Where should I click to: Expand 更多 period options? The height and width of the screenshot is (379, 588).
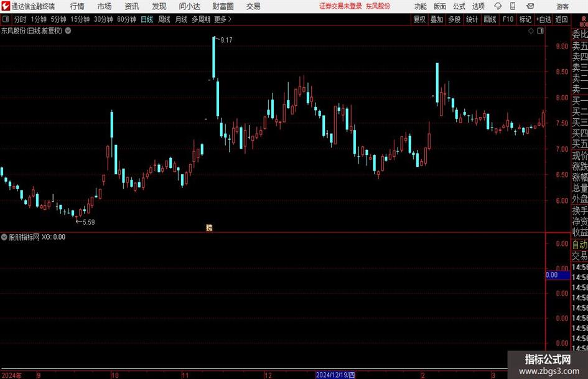pyautogui.click(x=223, y=19)
